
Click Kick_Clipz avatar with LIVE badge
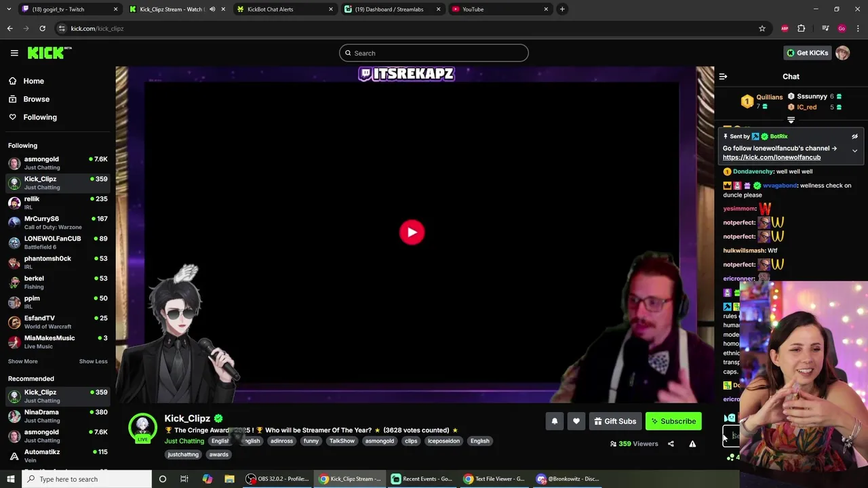[x=142, y=428]
